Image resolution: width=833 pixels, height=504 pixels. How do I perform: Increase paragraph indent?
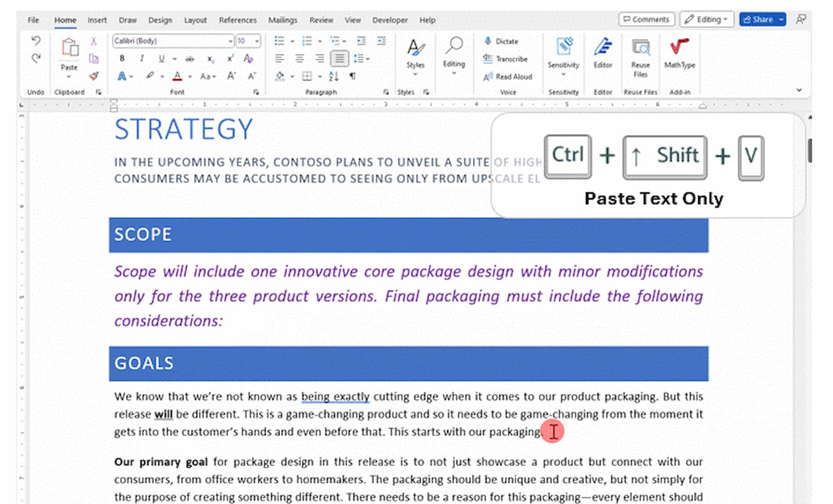[x=382, y=41]
